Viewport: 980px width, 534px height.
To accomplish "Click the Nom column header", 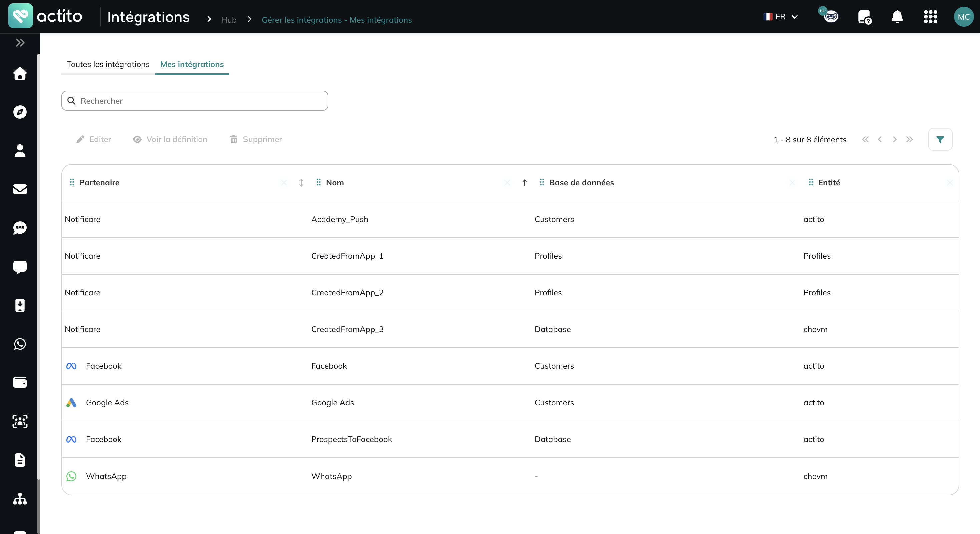I will [x=335, y=183].
